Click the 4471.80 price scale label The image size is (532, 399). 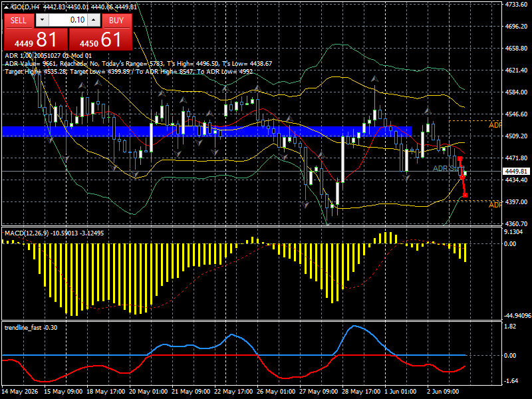(x=517, y=158)
